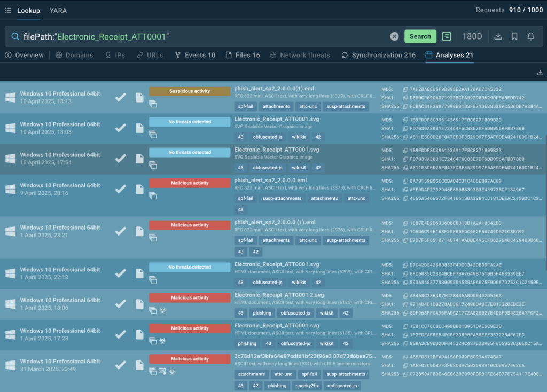Open the query list icon beside Search
547x392 pixels.
(x=447, y=36)
